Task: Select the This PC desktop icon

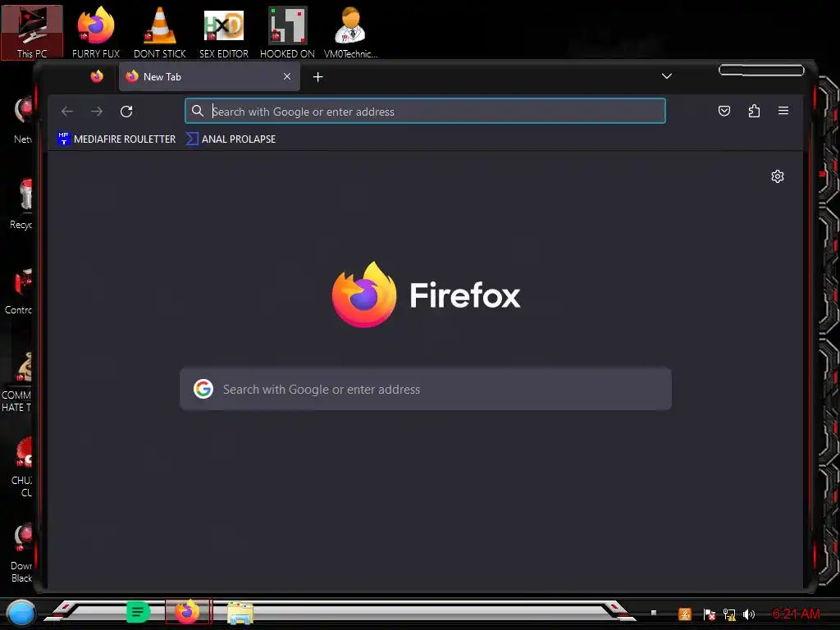Action: point(32,32)
